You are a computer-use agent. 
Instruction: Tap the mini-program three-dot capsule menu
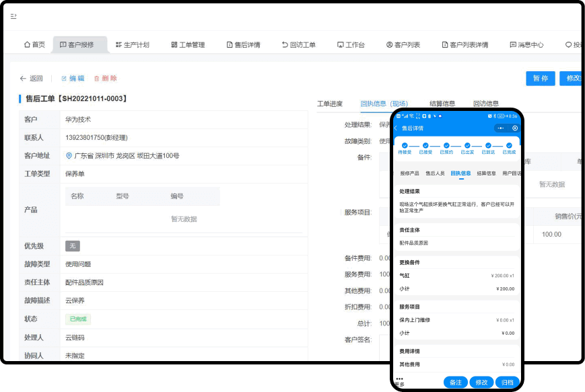tap(501, 128)
